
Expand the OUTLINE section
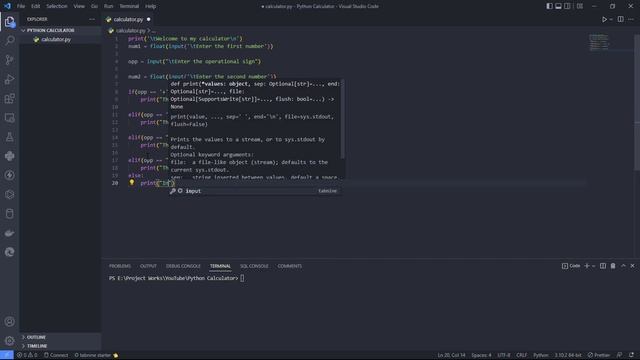tap(60, 337)
